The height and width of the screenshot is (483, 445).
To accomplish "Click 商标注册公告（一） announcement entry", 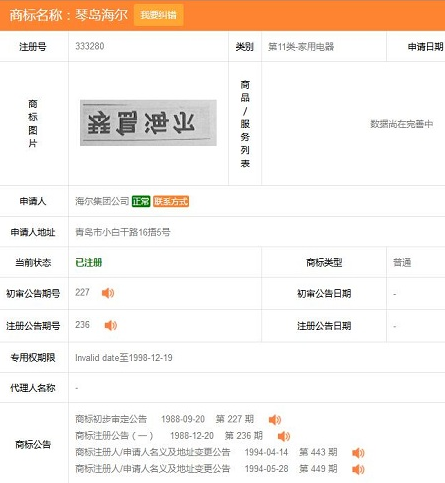I will 114,436.
